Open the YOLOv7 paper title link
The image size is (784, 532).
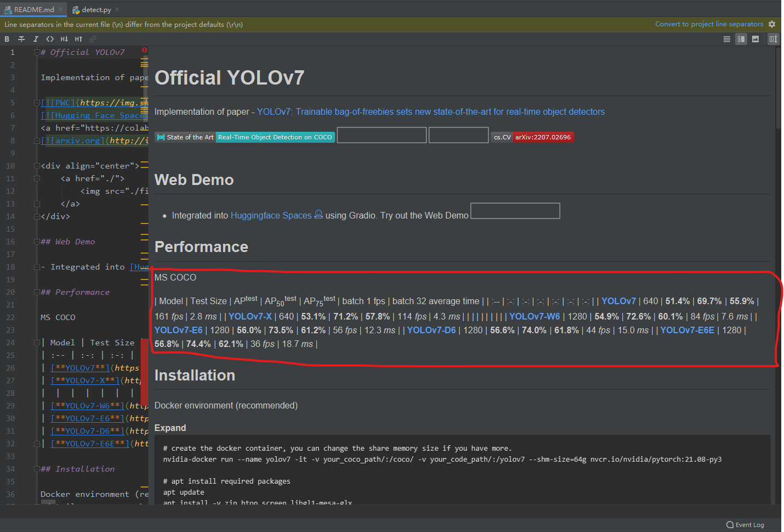[431, 112]
